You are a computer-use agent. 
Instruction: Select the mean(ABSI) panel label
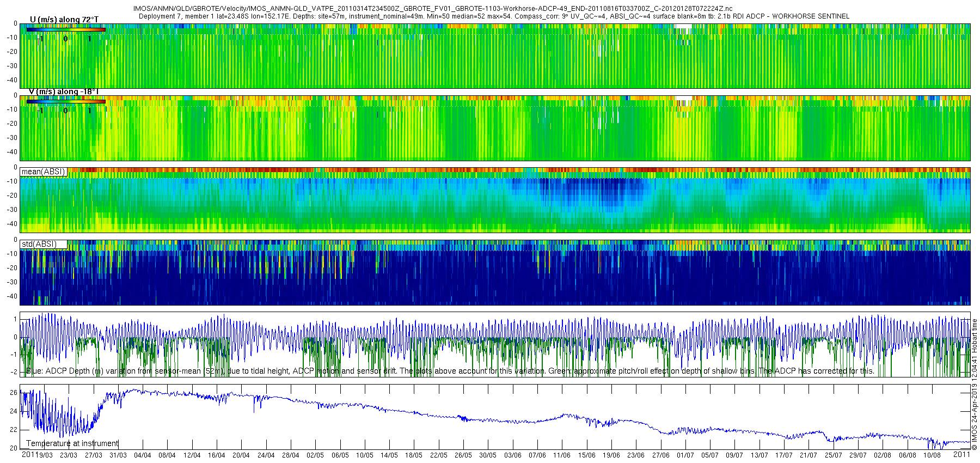[44, 172]
